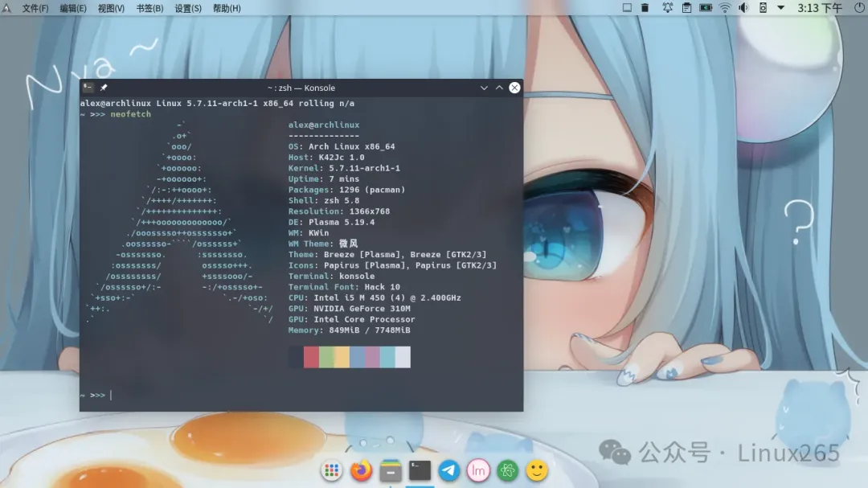The width and height of the screenshot is (868, 488).
Task: Click the 3:13 下午 clock
Action: [x=819, y=8]
